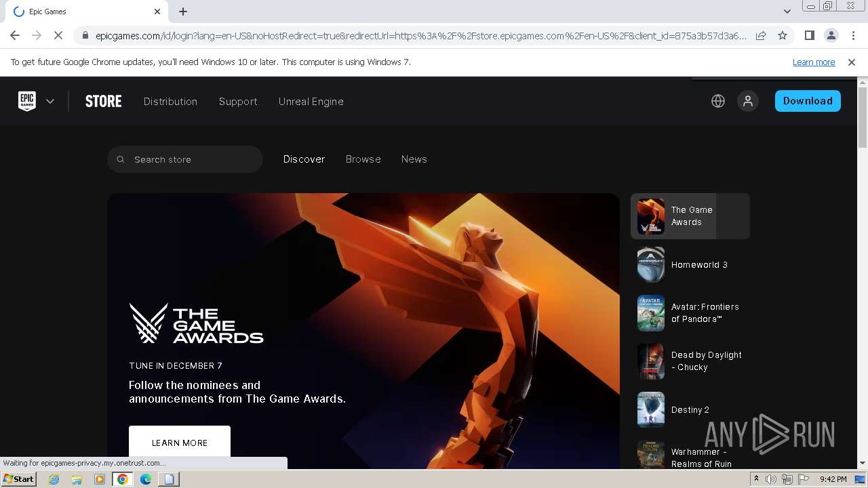Open the STORE home link

pyautogui.click(x=103, y=101)
